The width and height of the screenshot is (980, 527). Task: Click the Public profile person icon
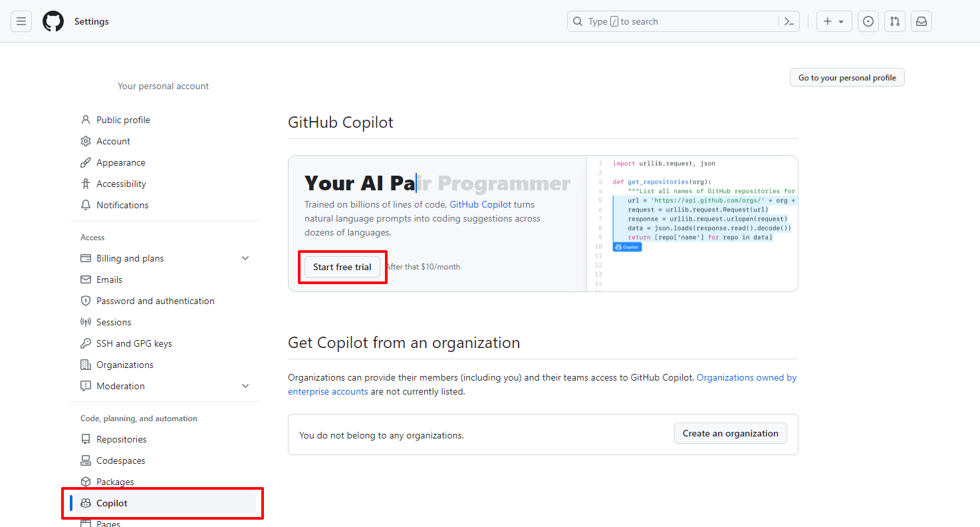(x=86, y=120)
